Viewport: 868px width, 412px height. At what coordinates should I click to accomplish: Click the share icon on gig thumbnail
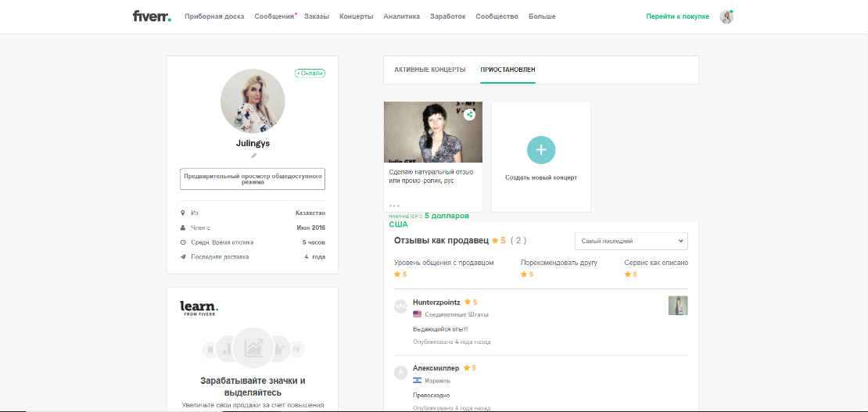pyautogui.click(x=469, y=115)
